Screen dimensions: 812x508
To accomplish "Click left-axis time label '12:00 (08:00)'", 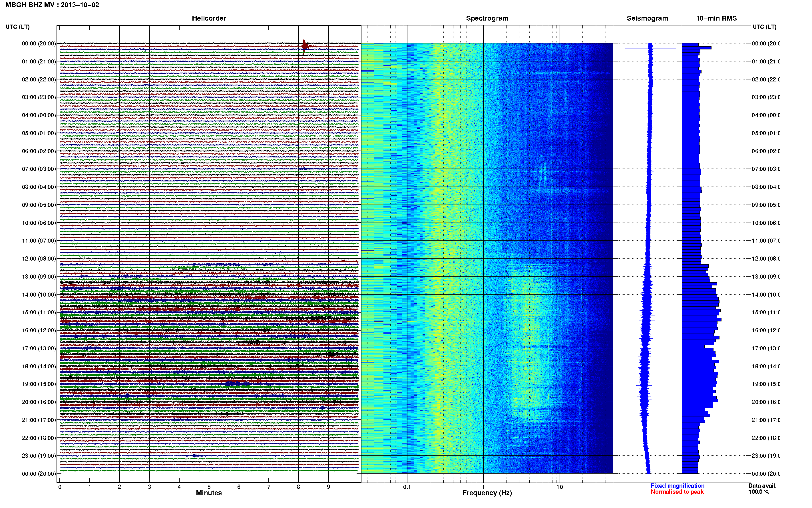I will pos(39,259).
